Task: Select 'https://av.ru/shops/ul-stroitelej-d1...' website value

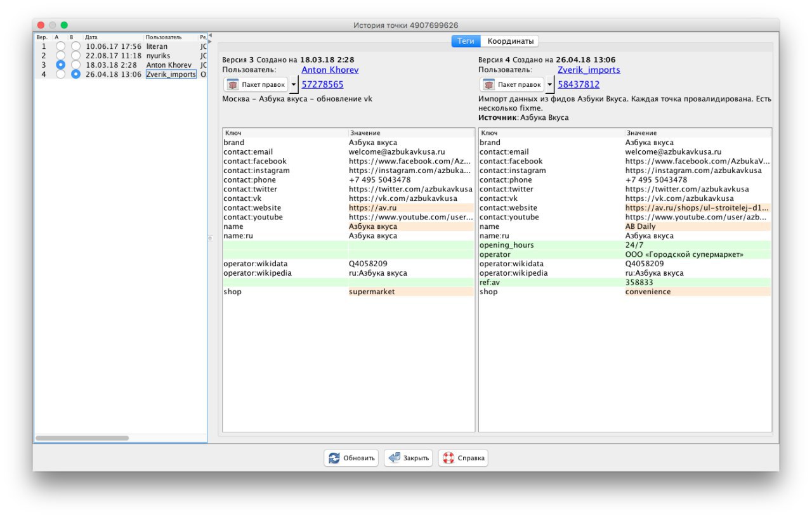Action: pos(698,208)
